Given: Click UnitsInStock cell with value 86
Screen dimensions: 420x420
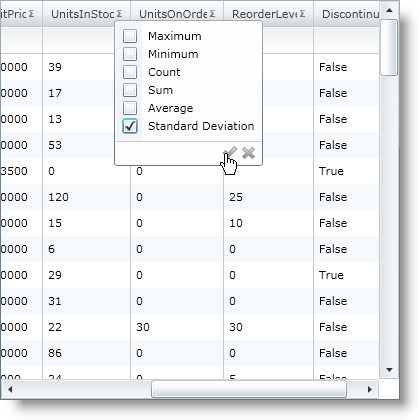Looking at the screenshot, I should [86, 353].
